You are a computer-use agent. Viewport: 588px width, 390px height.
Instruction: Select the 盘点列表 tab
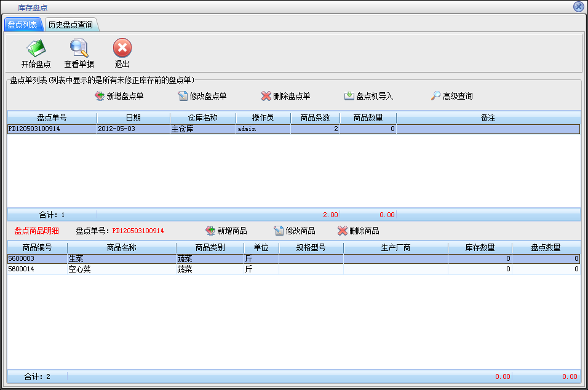click(x=23, y=25)
